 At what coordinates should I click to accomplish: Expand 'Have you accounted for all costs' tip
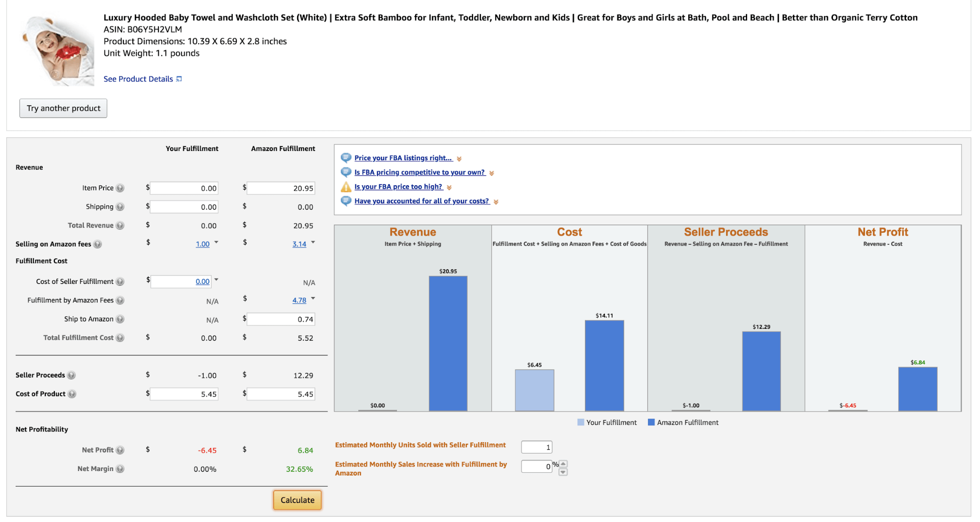[x=496, y=202]
